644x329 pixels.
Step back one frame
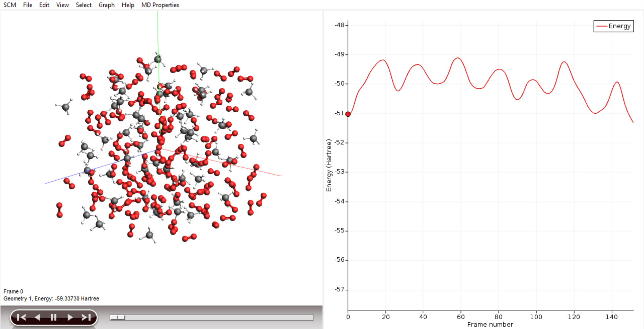[x=37, y=317]
